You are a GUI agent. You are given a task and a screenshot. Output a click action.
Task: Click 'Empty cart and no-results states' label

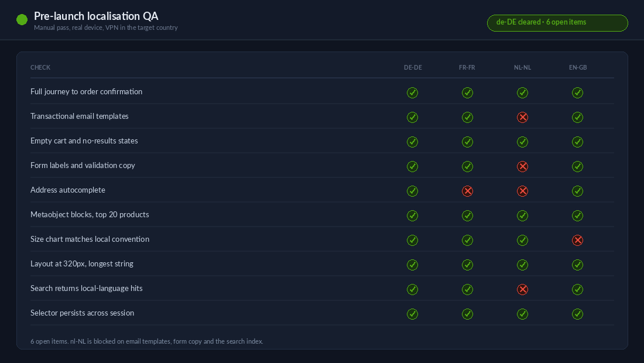click(84, 141)
